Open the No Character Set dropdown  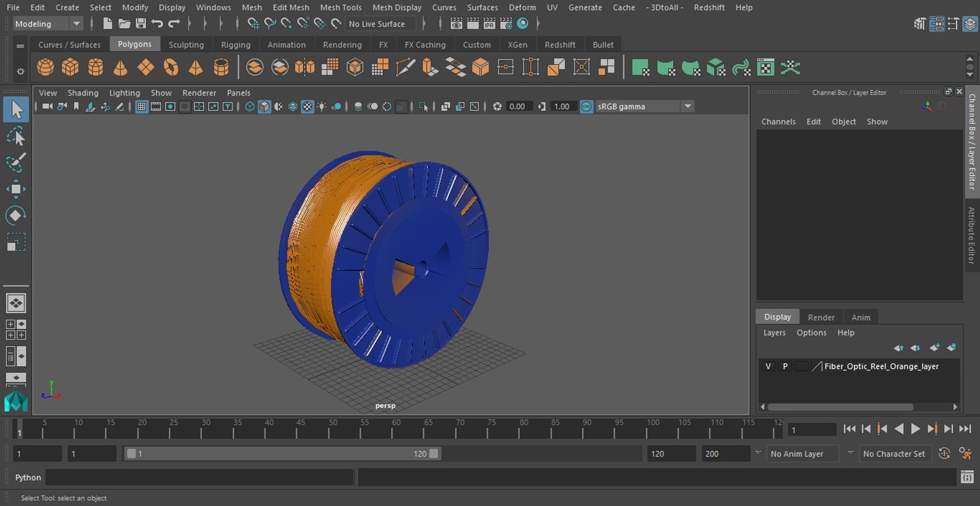tap(896, 453)
